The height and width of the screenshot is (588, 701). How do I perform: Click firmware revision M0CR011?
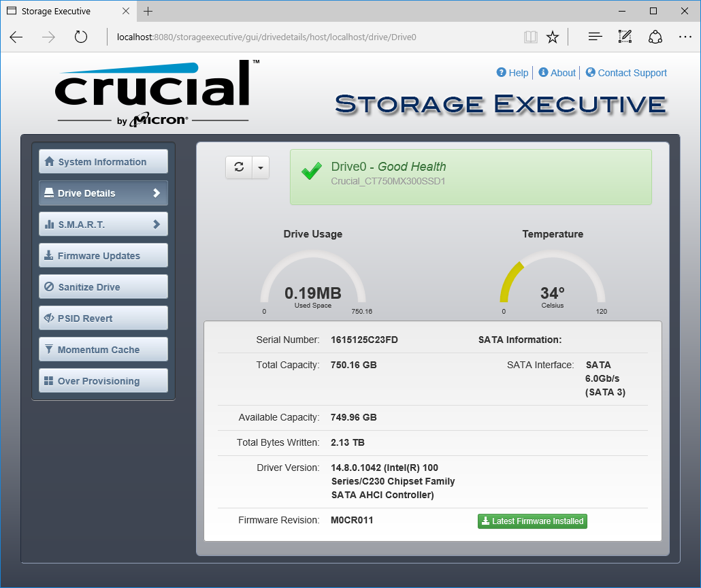pos(352,520)
